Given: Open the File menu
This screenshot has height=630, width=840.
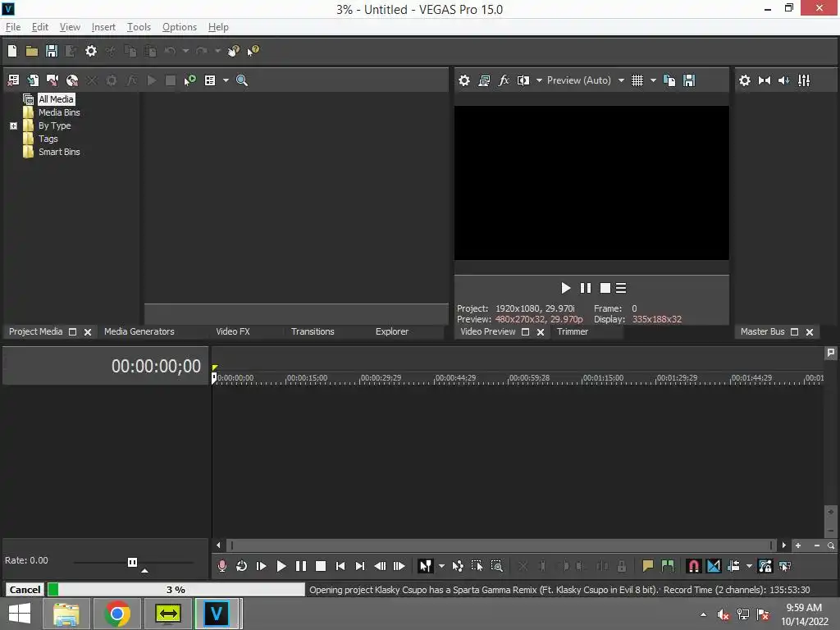Looking at the screenshot, I should coord(13,27).
